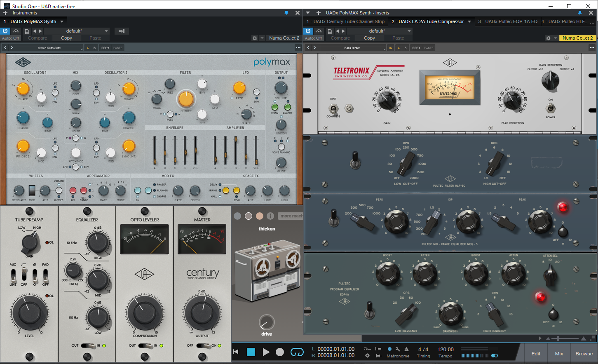Open the LA-2A plugin settings gear
Screen dimensions: 598x364
[x=548, y=38]
